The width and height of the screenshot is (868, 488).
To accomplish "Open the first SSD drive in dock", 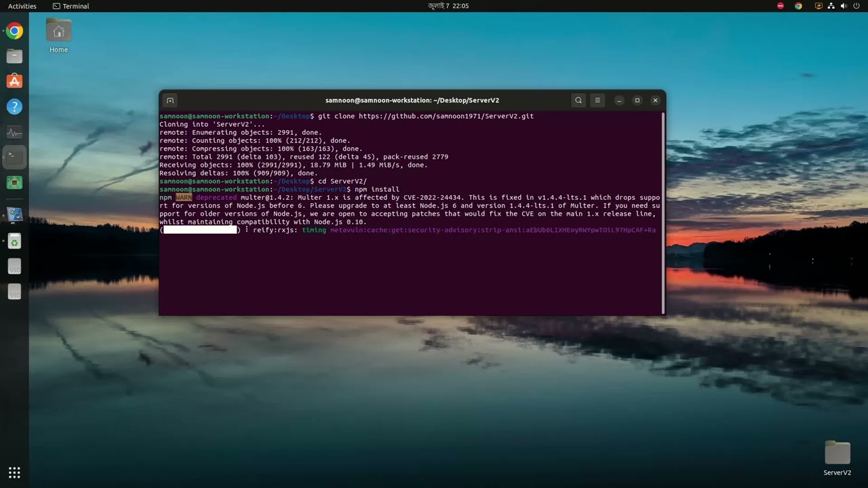I will (14, 267).
